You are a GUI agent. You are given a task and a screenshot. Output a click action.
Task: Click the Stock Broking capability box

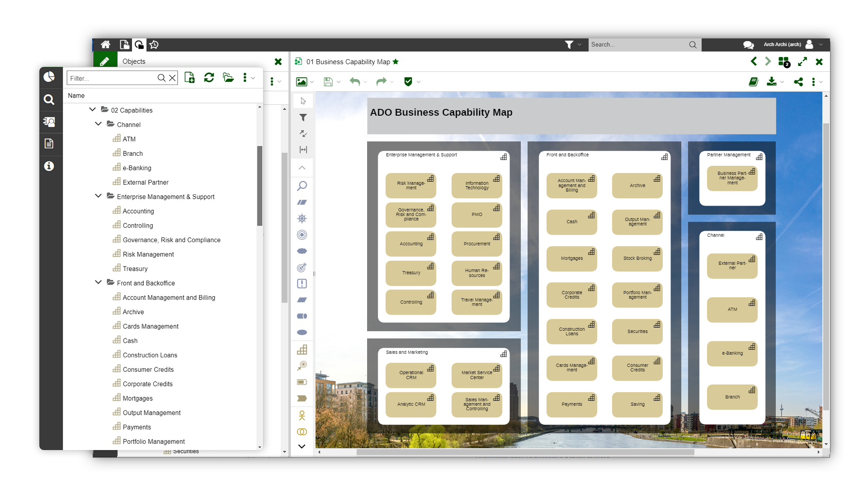coord(637,259)
